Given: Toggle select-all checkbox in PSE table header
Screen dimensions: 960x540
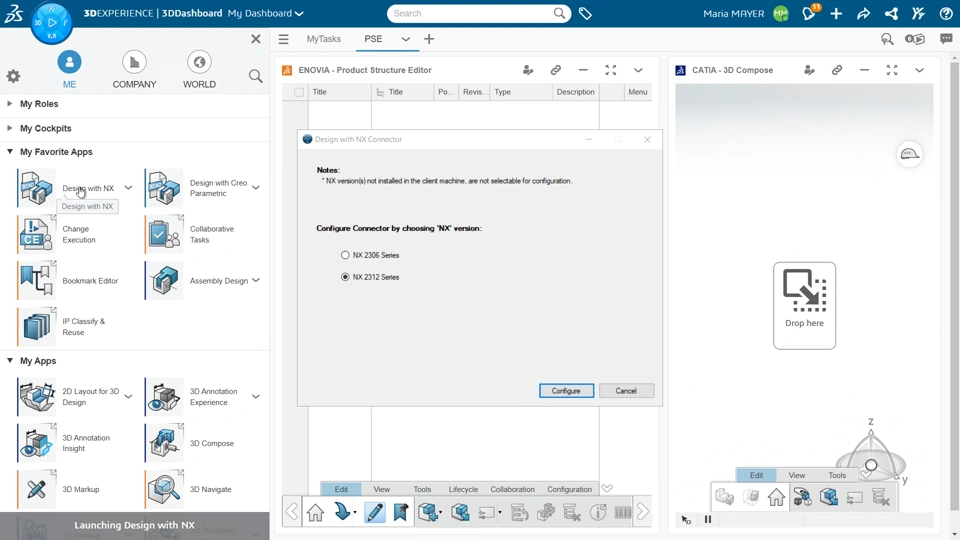Looking at the screenshot, I should [299, 92].
